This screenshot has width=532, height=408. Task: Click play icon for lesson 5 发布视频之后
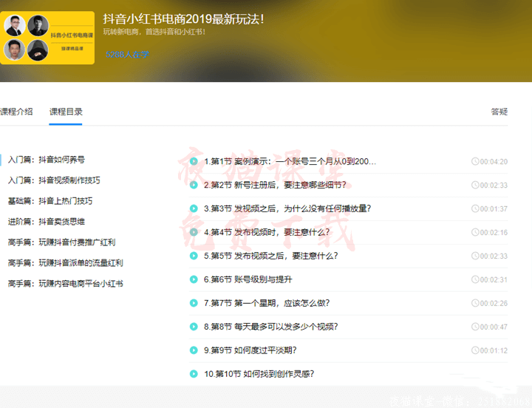[x=194, y=256]
